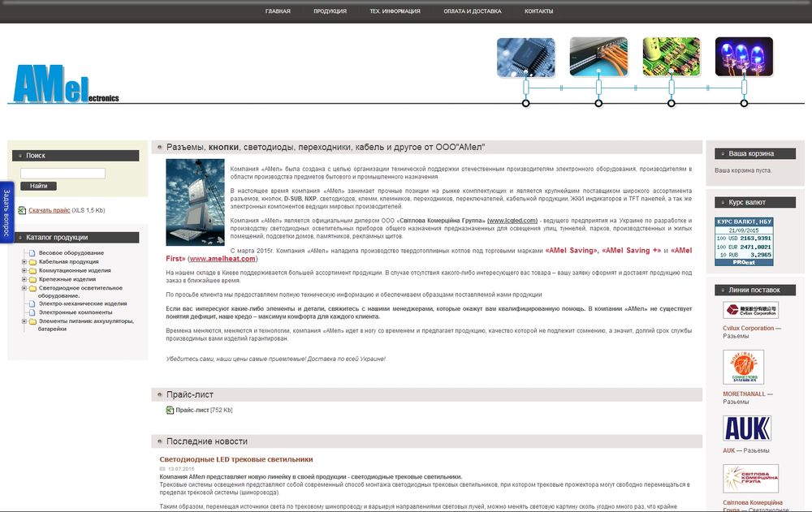Expand the Светодиодное осветительное оборудование node
The height and width of the screenshot is (512, 812).
click(24, 288)
